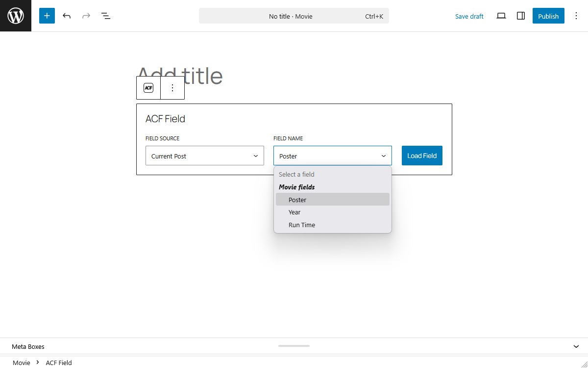Click the WordPress logo icon
This screenshot has height=368, width=588.
[15, 15]
